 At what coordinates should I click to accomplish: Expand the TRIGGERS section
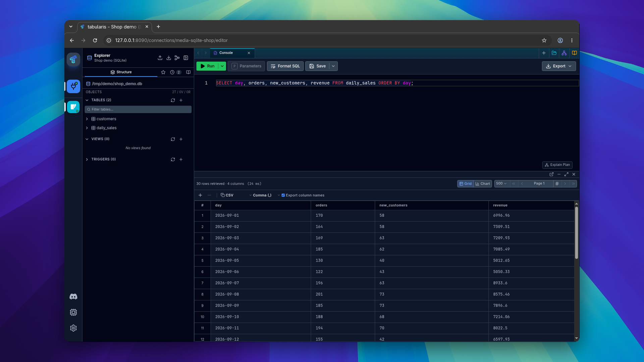[x=87, y=160]
